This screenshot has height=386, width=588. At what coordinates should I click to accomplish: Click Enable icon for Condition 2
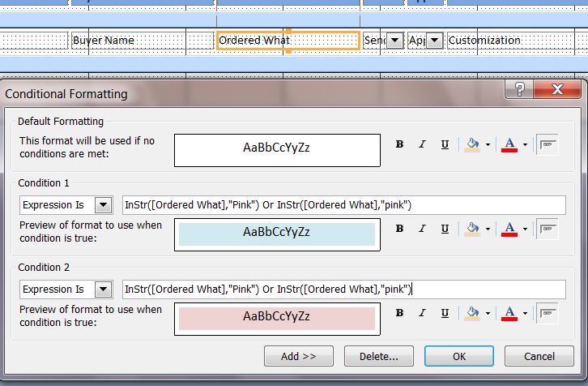coord(548,313)
